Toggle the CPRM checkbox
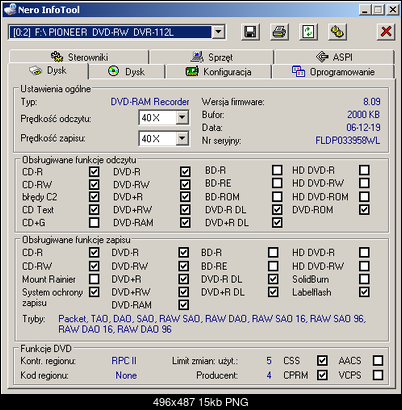 tap(322, 375)
